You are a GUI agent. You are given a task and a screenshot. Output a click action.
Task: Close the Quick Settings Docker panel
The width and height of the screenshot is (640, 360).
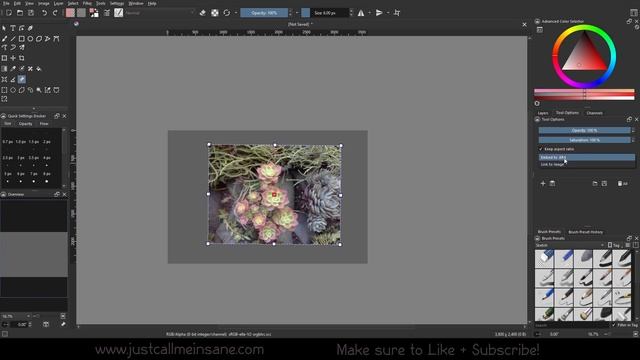[x=64, y=116]
